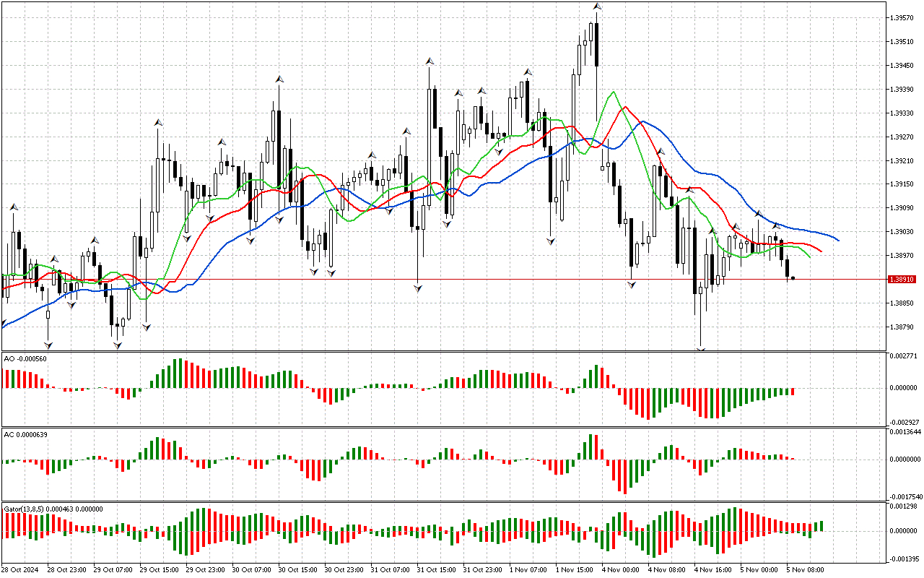Click the 4 Nov 00:00 time label

621,570
